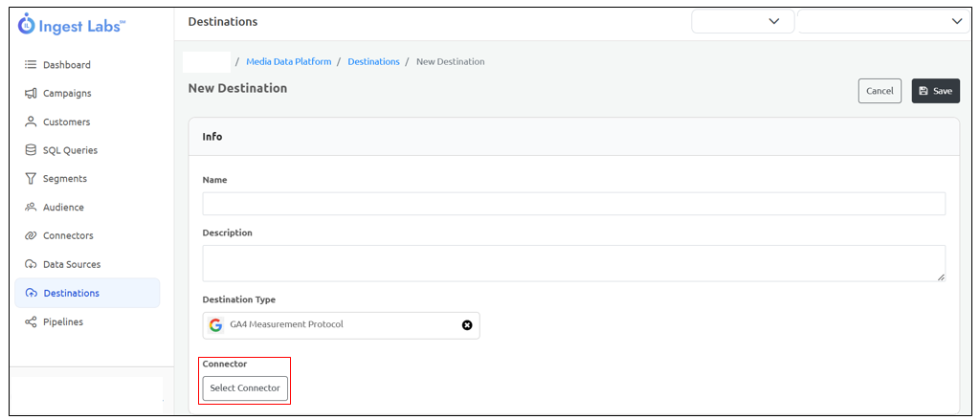Image resolution: width=980 pixels, height=420 pixels.
Task: Click the Select Connector button
Action: click(x=245, y=388)
